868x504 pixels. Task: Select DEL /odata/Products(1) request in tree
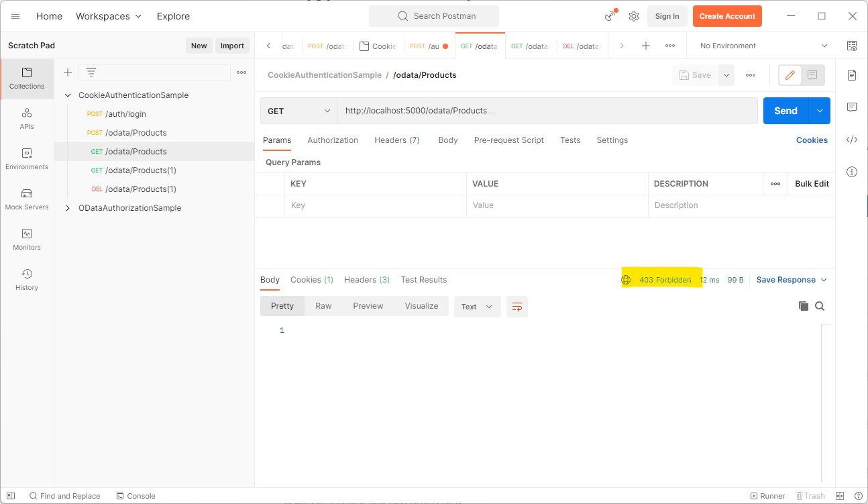coord(154,189)
